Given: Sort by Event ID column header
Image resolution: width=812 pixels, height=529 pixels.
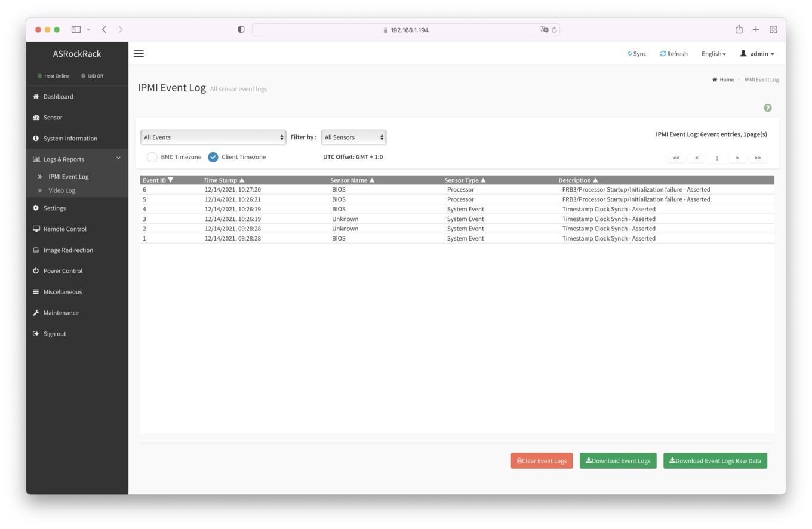Looking at the screenshot, I should (x=158, y=180).
